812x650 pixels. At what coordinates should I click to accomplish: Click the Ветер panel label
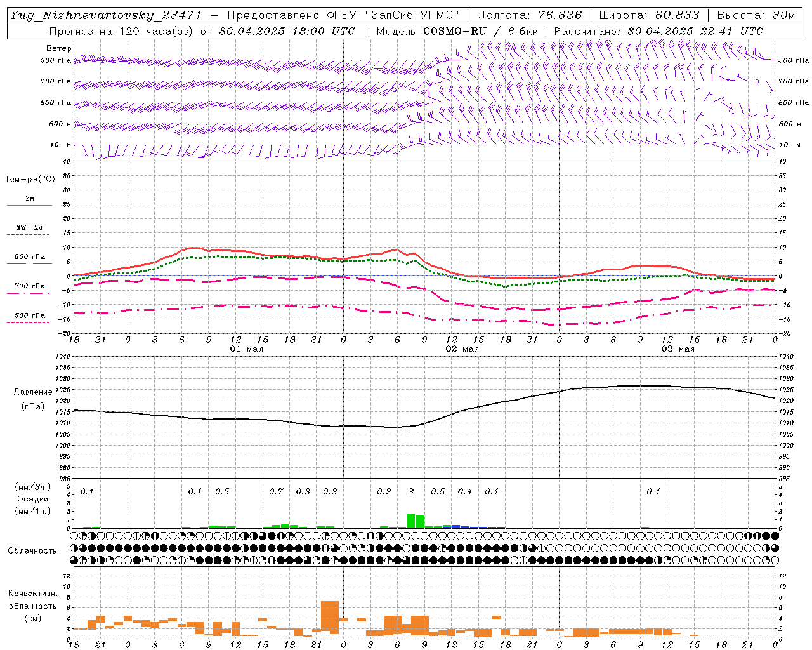59,48
